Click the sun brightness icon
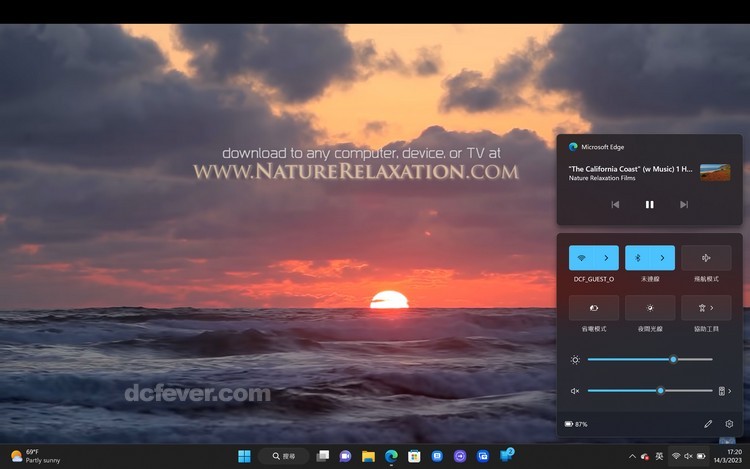750x469 pixels. [575, 360]
